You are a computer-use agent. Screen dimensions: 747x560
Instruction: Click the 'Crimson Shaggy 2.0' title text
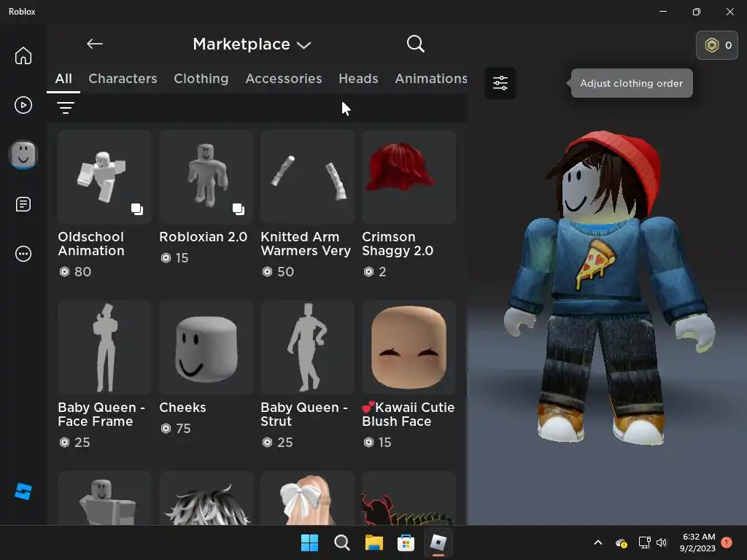click(398, 244)
